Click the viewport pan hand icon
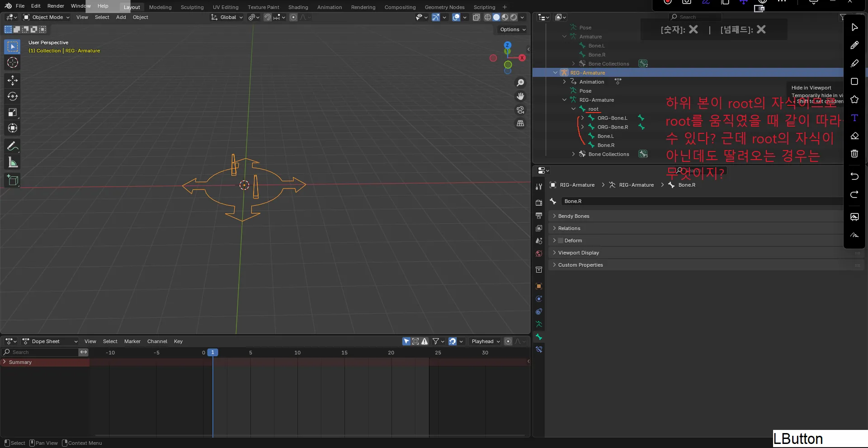The width and height of the screenshot is (868, 448). pos(520,96)
